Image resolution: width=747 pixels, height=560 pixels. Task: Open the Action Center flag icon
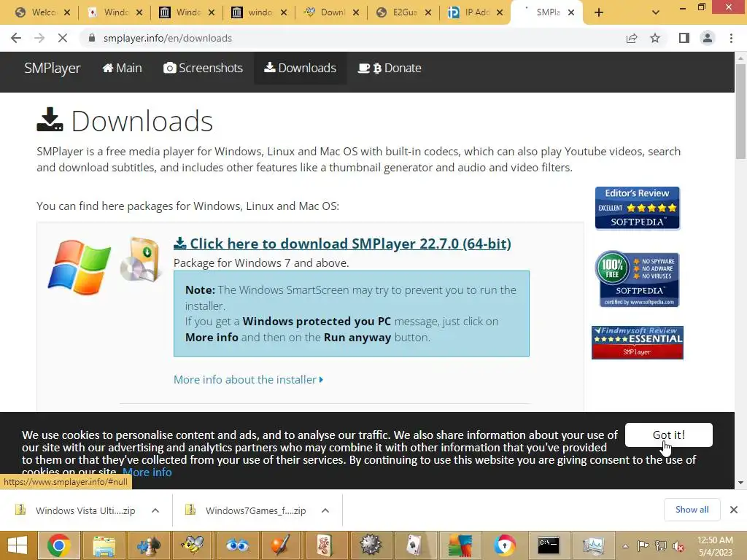tap(643, 546)
